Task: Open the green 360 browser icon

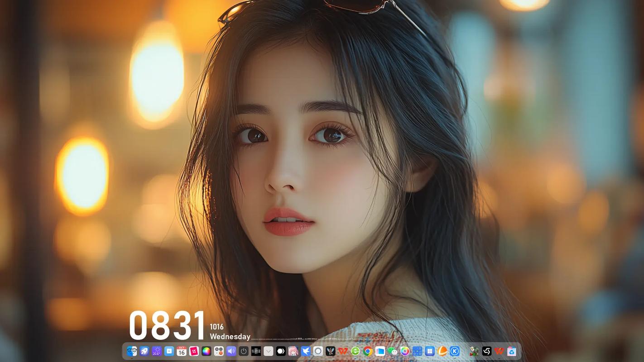Action: [x=356, y=351]
